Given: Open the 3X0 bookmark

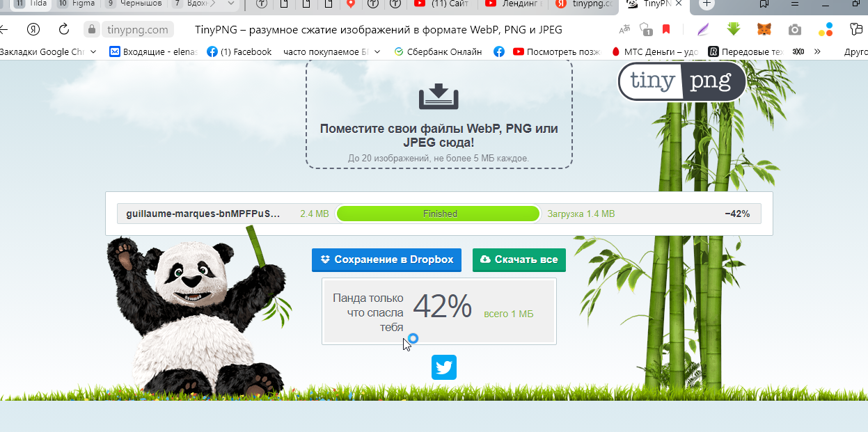Looking at the screenshot, I should coord(798,51).
